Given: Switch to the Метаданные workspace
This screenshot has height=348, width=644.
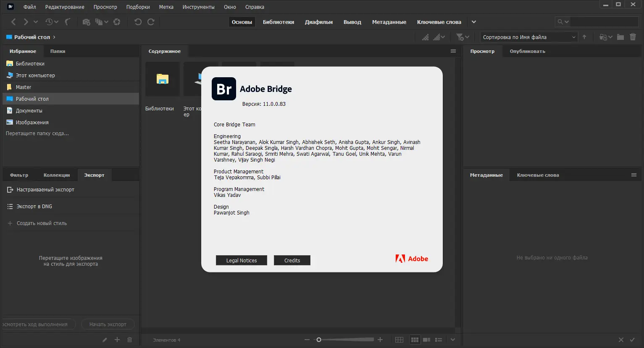Looking at the screenshot, I should tap(389, 22).
